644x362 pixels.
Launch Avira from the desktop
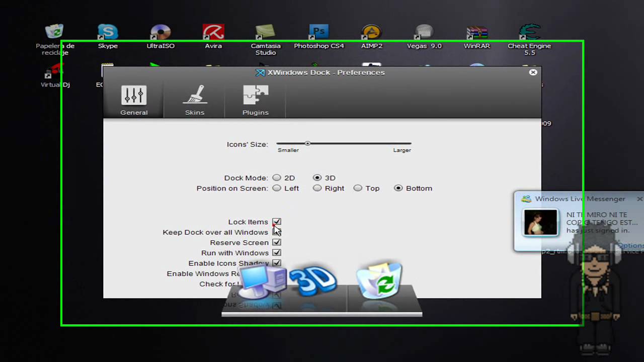click(213, 36)
